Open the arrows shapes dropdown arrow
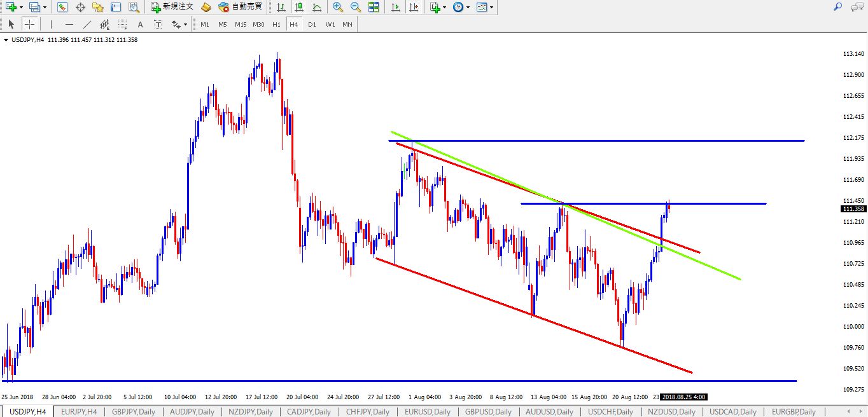Image resolution: width=868 pixels, height=417 pixels. 186,24
